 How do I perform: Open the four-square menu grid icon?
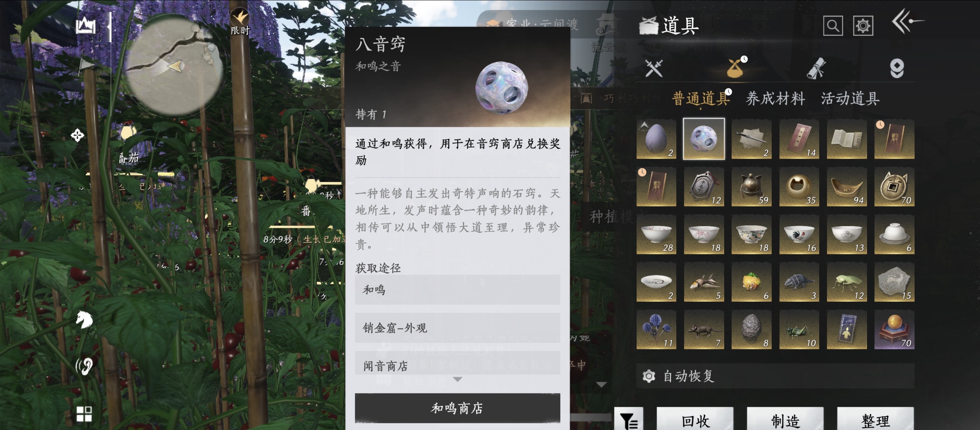pos(84,414)
